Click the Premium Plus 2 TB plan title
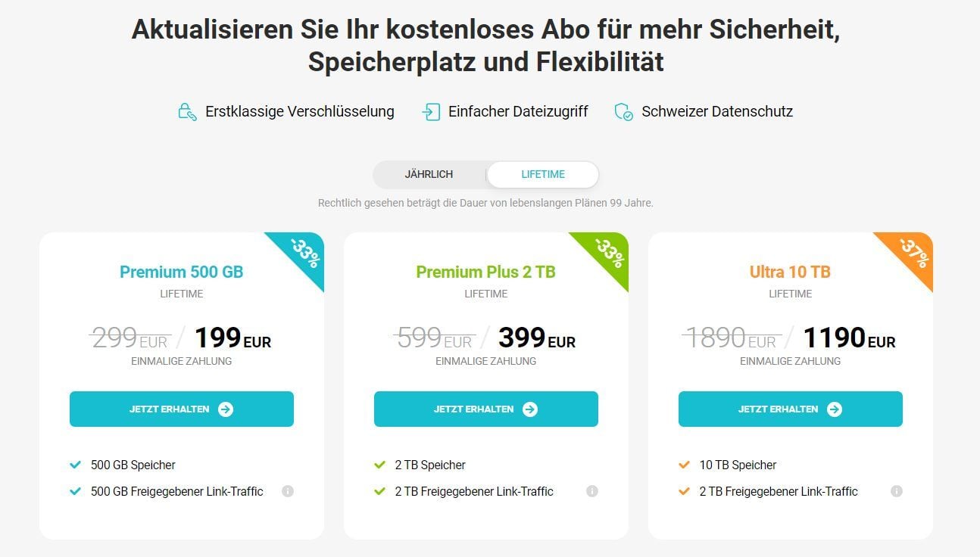 pyautogui.click(x=486, y=272)
